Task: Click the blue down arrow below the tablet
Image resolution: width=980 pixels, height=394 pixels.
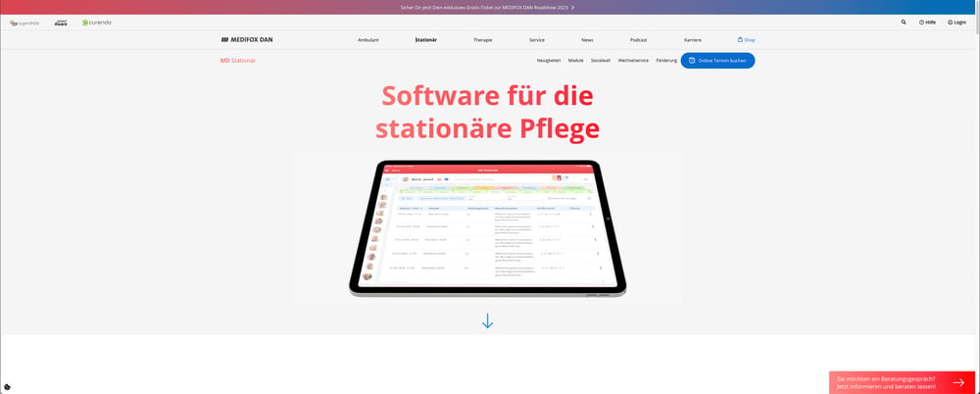Action: [x=487, y=320]
